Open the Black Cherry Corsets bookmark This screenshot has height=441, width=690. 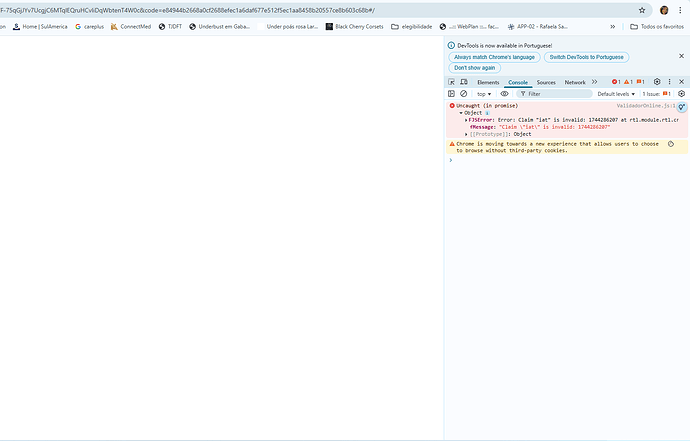[x=354, y=27]
